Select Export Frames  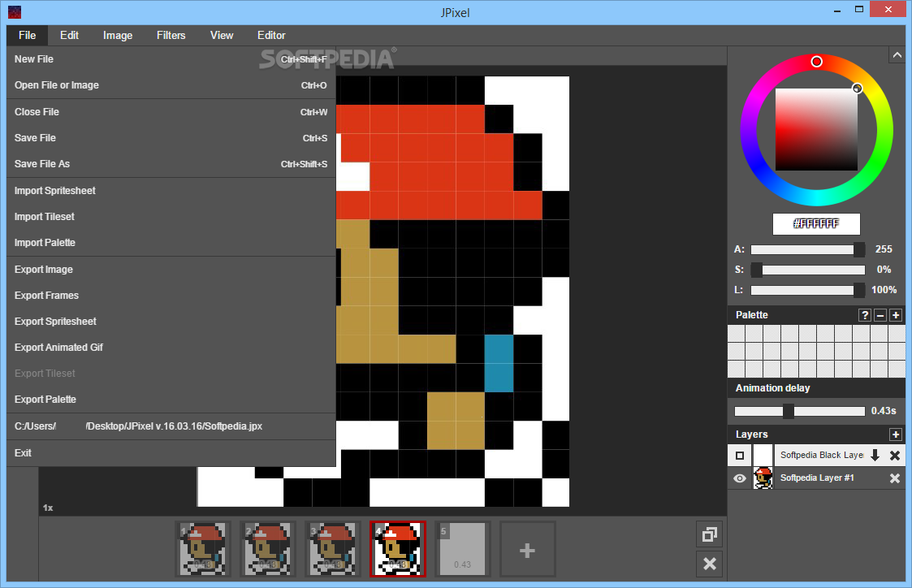click(x=171, y=296)
